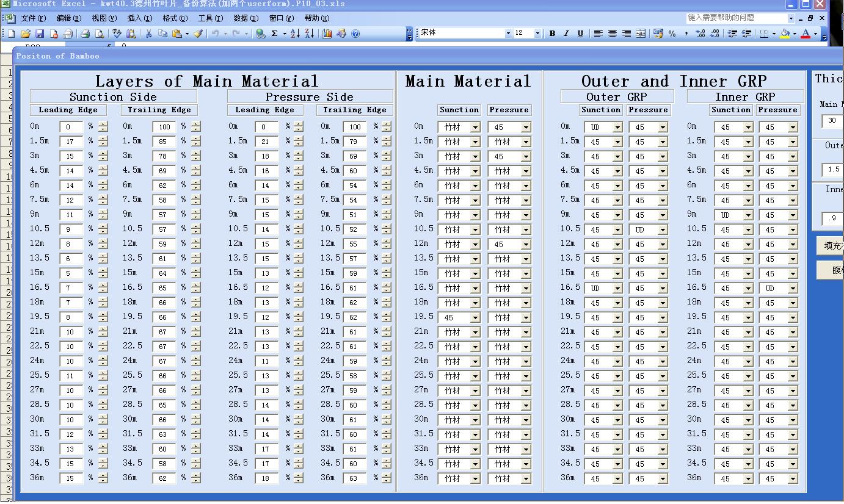Open the 数据 (Data) menu

(245, 18)
